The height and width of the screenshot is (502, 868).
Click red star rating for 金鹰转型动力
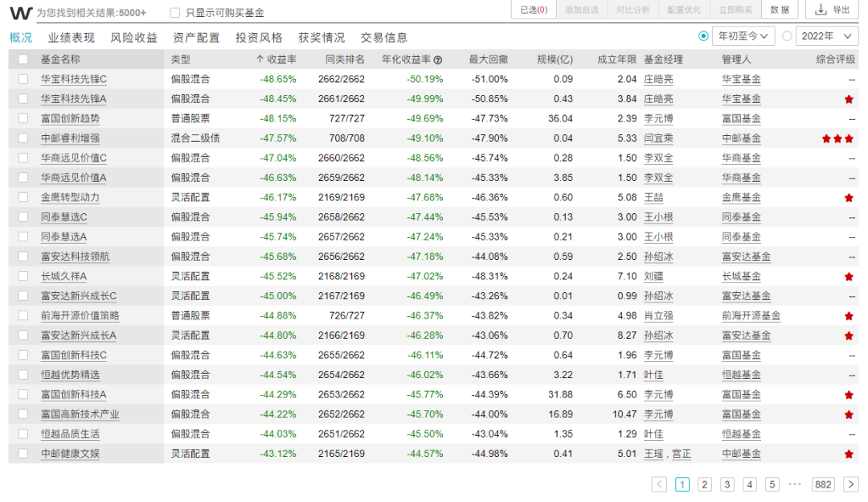[x=849, y=198]
